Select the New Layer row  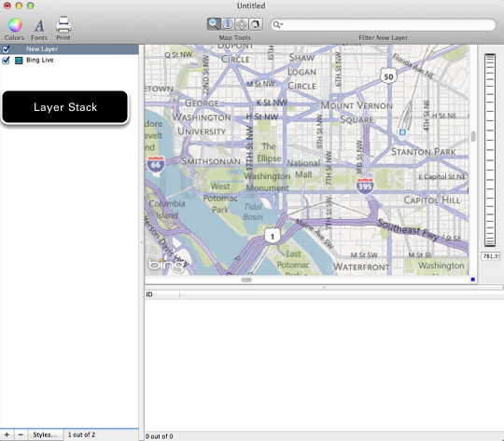coord(69,49)
